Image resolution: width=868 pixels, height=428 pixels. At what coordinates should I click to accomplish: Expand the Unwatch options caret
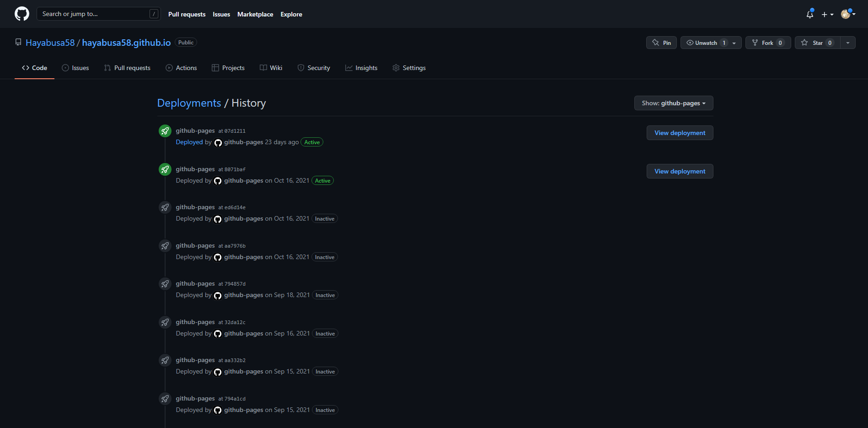point(734,43)
